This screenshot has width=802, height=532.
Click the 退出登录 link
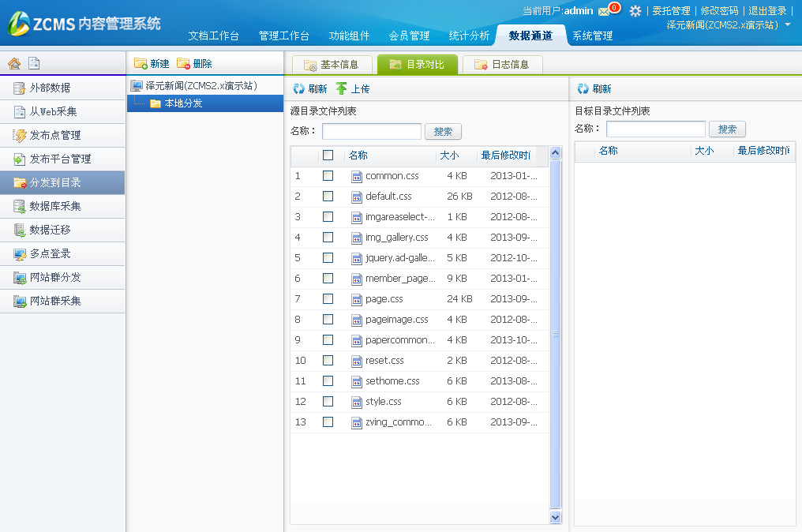767,11
